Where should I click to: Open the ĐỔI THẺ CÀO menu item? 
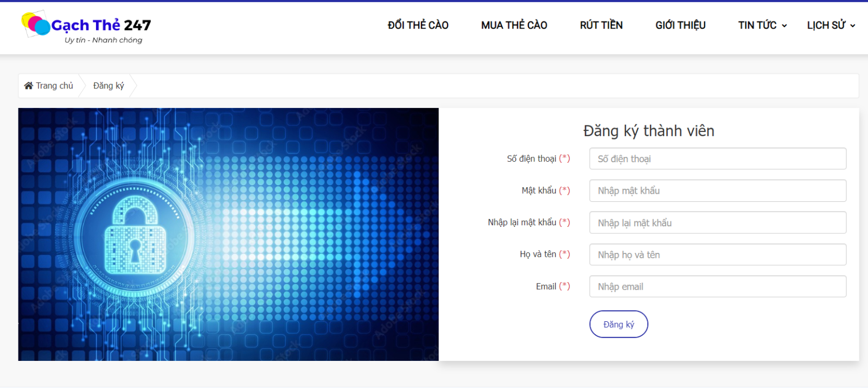418,25
